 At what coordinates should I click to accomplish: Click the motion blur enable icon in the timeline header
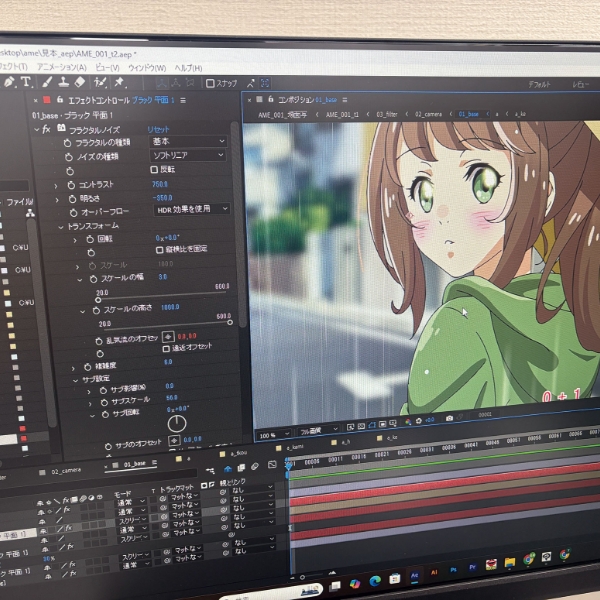(x=255, y=466)
